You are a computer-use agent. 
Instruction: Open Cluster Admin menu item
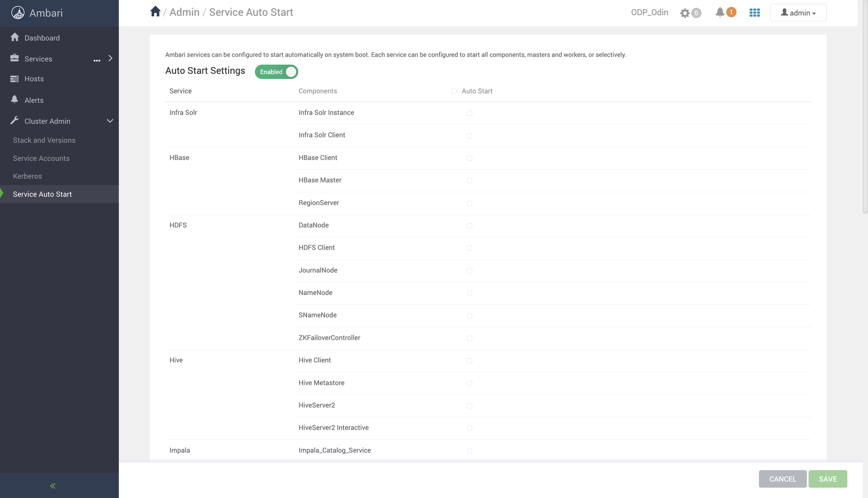pos(47,121)
